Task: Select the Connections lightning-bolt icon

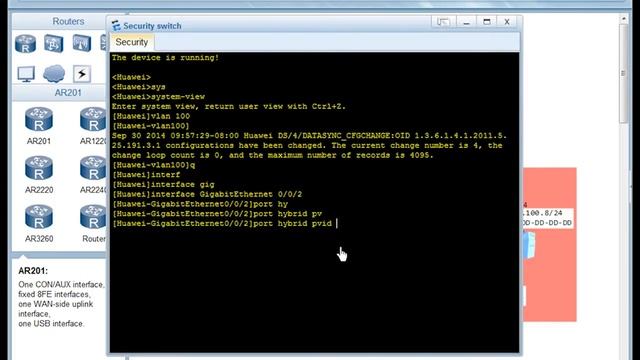Action: tap(82, 74)
